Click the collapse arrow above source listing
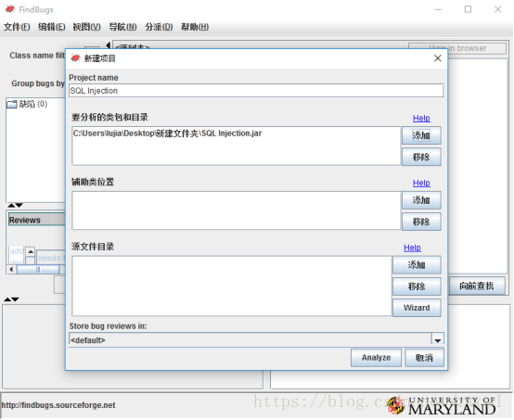The width and height of the screenshot is (514, 420). (109, 45)
